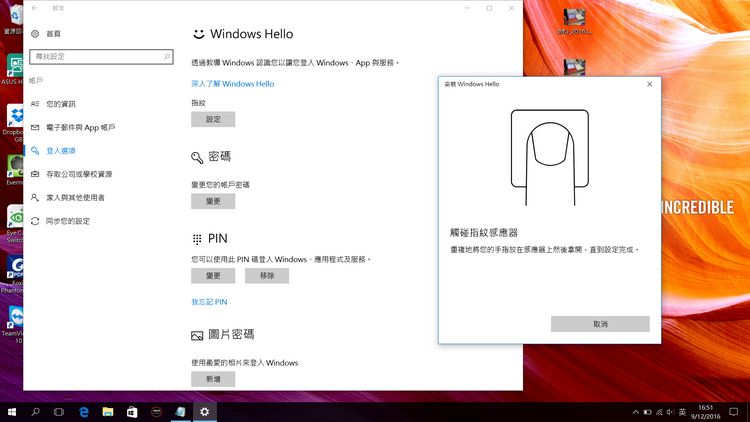
Task: Check battery status in tray
Action: [647, 412]
